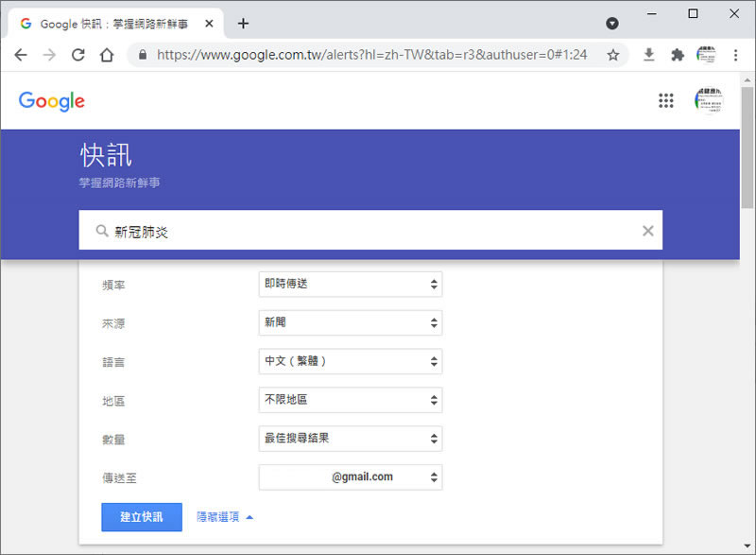Click the 頻率 label
Image resolution: width=756 pixels, height=555 pixels.
pos(113,285)
